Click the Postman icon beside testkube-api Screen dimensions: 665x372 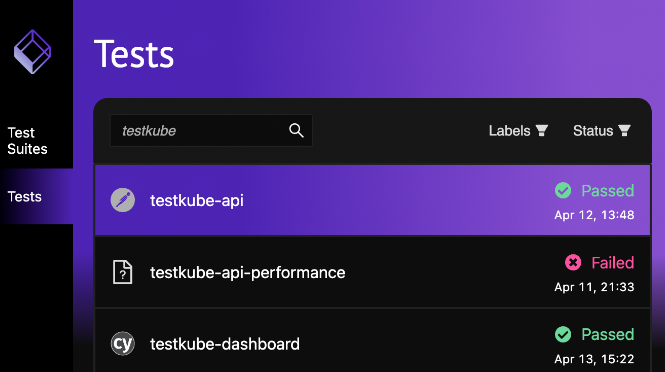(x=123, y=200)
